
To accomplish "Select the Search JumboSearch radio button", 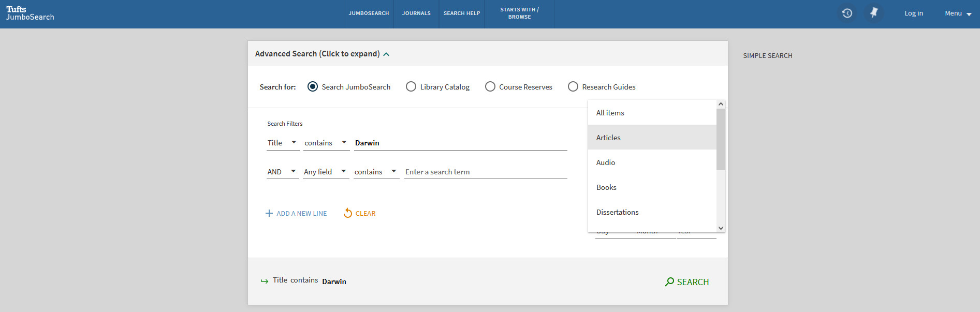I will point(313,87).
